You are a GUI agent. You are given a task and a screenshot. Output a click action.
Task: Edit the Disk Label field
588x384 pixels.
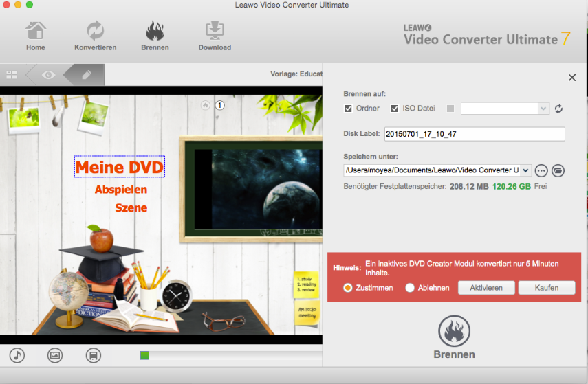(475, 134)
